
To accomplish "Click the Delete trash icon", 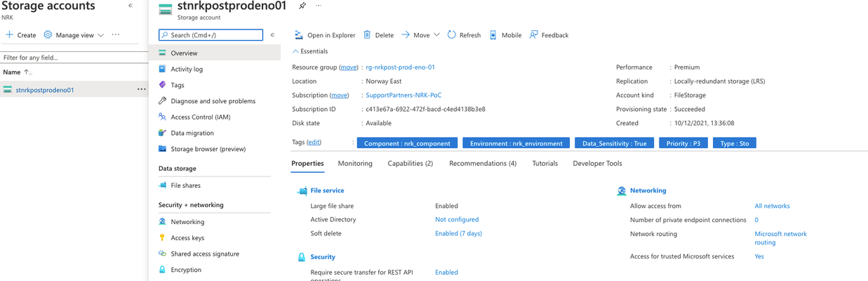I will point(367,34).
